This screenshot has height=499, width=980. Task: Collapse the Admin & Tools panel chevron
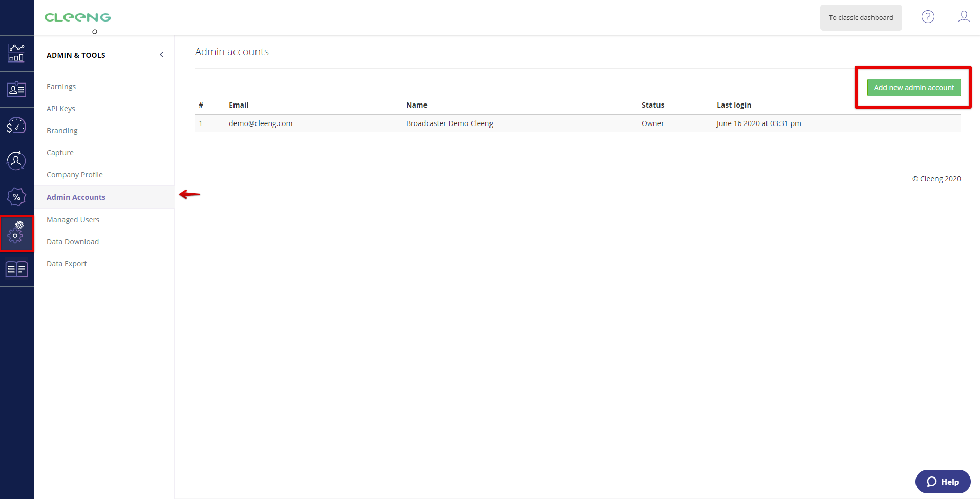point(161,55)
